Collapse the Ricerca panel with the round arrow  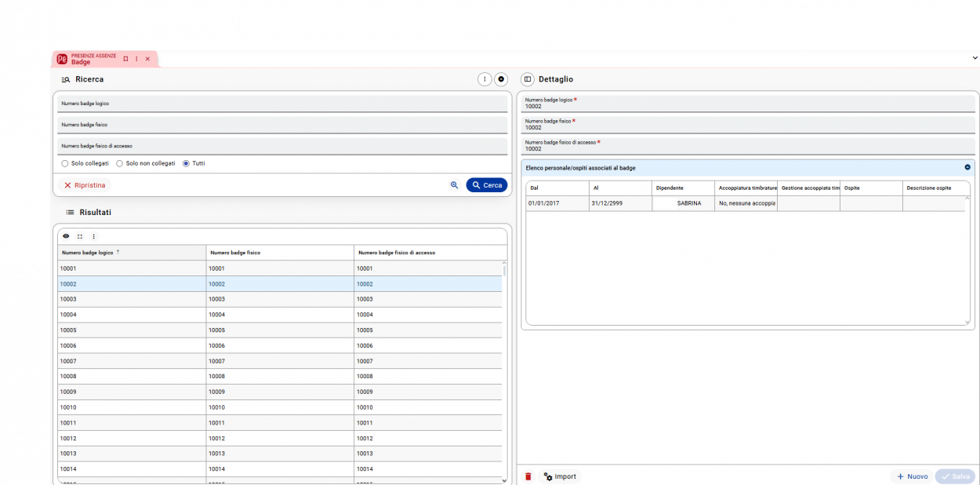point(501,79)
